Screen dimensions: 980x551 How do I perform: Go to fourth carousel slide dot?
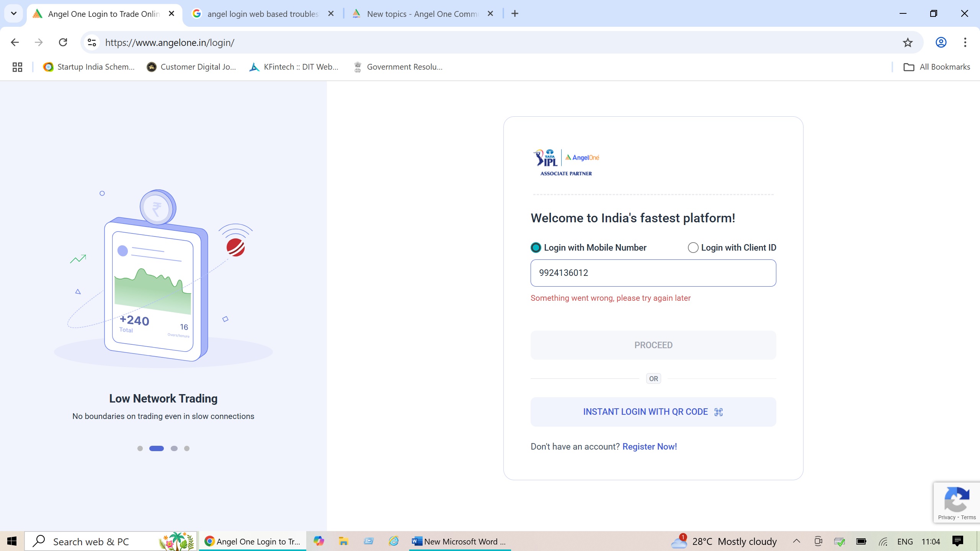[x=187, y=448]
